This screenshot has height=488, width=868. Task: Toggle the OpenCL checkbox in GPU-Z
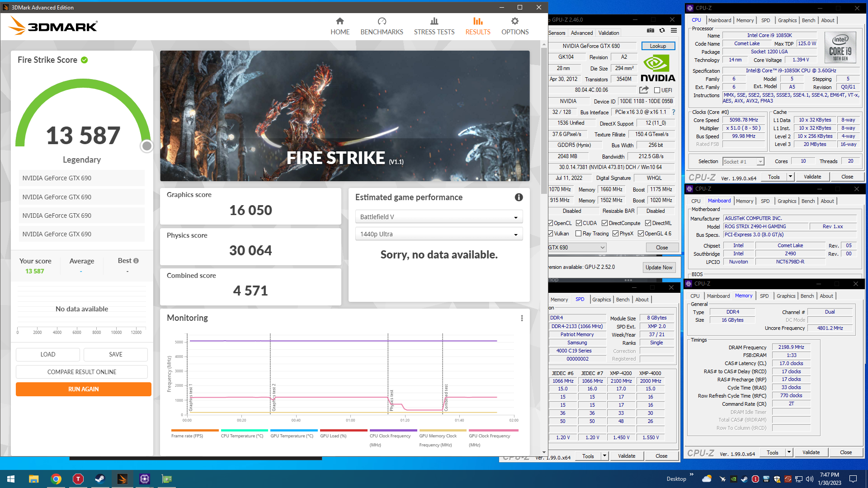pos(551,223)
